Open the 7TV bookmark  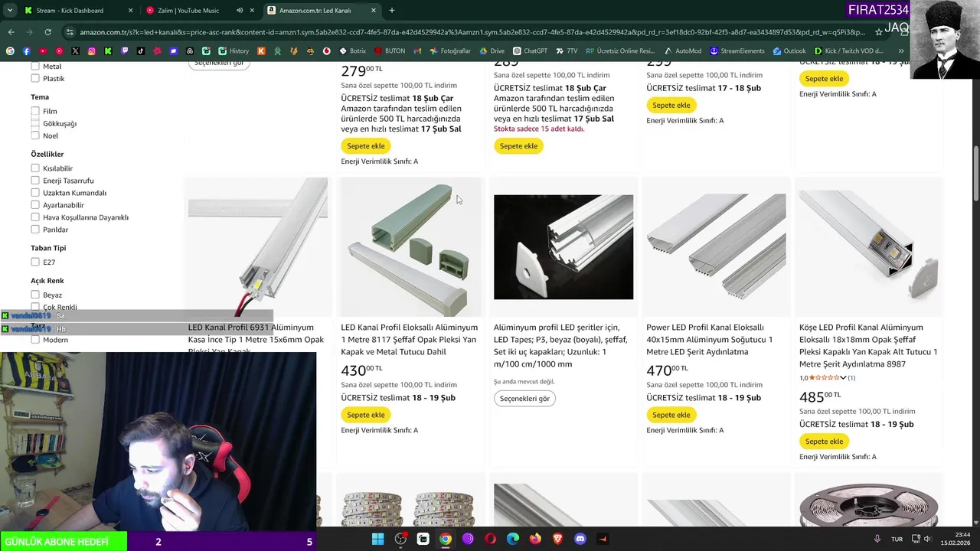(x=567, y=51)
